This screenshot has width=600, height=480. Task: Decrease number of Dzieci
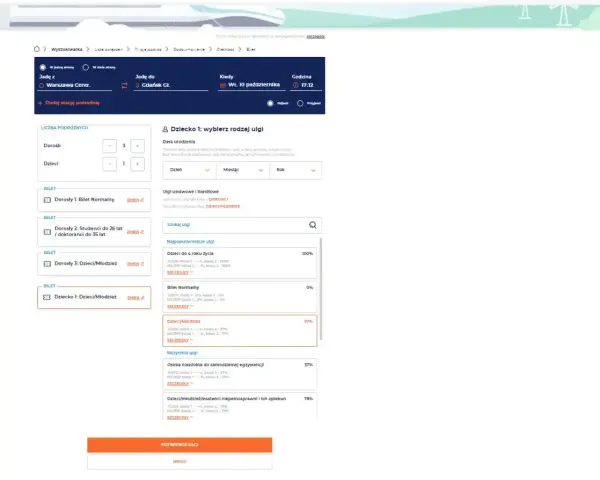point(109,164)
